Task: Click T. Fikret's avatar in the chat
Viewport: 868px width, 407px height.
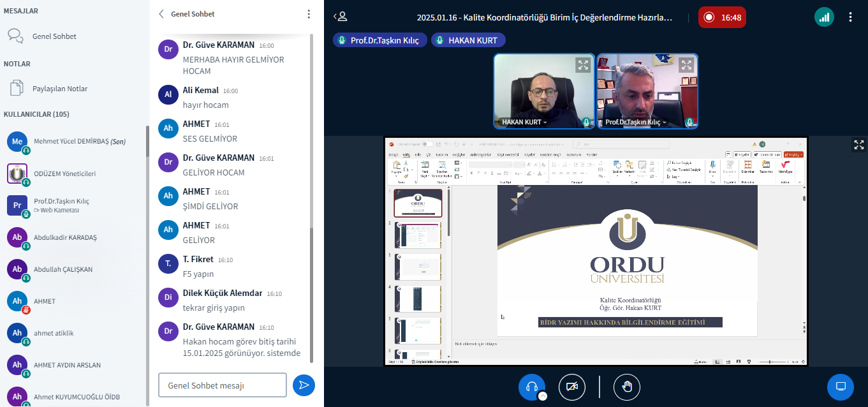Action: [x=168, y=263]
